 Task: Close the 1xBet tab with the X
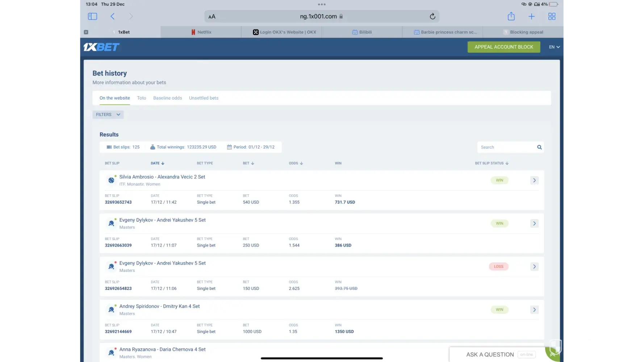click(x=86, y=32)
